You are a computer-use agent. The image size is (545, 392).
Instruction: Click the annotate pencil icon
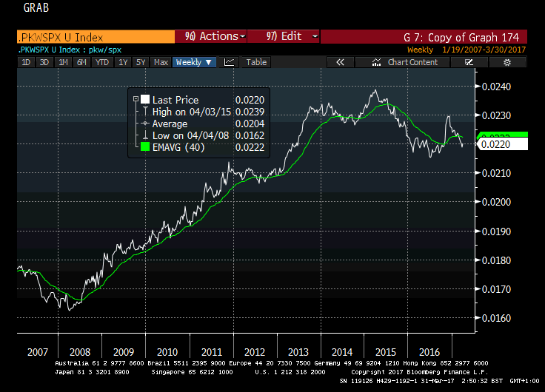tap(469, 63)
